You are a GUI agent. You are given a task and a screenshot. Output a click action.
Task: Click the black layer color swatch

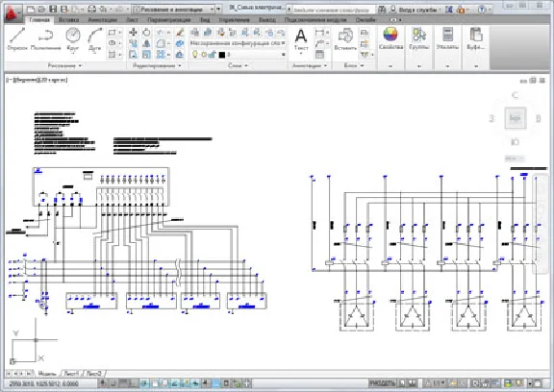pos(222,55)
